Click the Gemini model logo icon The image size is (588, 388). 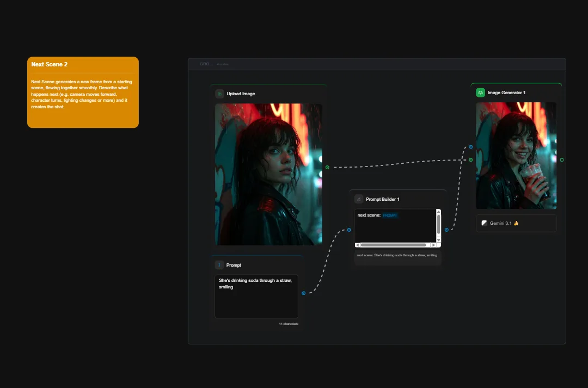[x=485, y=223]
